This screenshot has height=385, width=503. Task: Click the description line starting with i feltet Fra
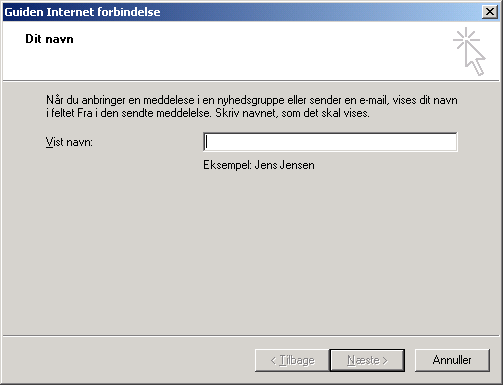(x=208, y=113)
